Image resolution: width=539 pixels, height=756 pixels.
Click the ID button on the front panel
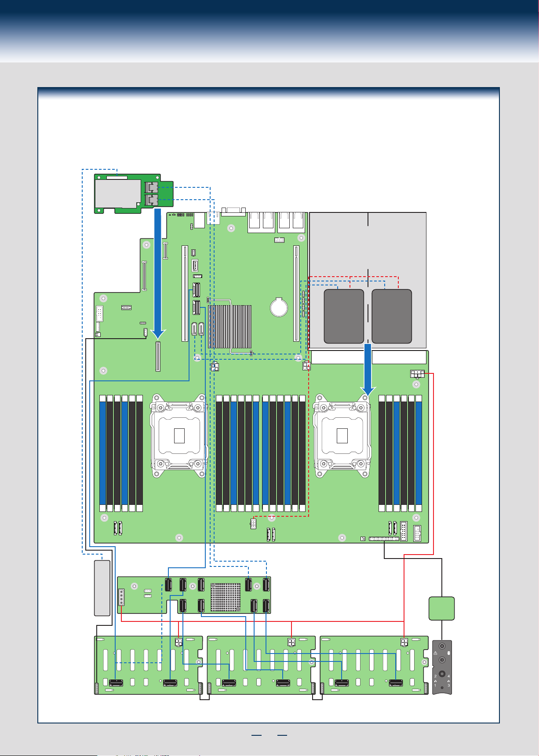click(442, 660)
